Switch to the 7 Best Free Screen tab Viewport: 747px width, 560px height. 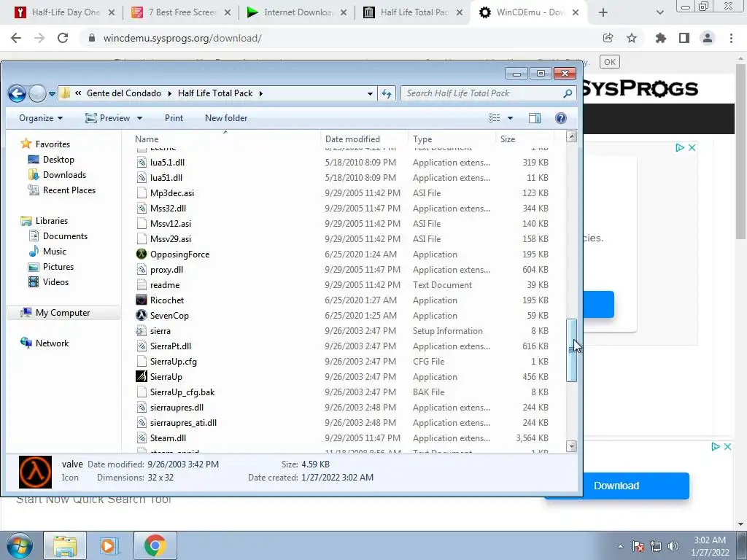(181, 12)
